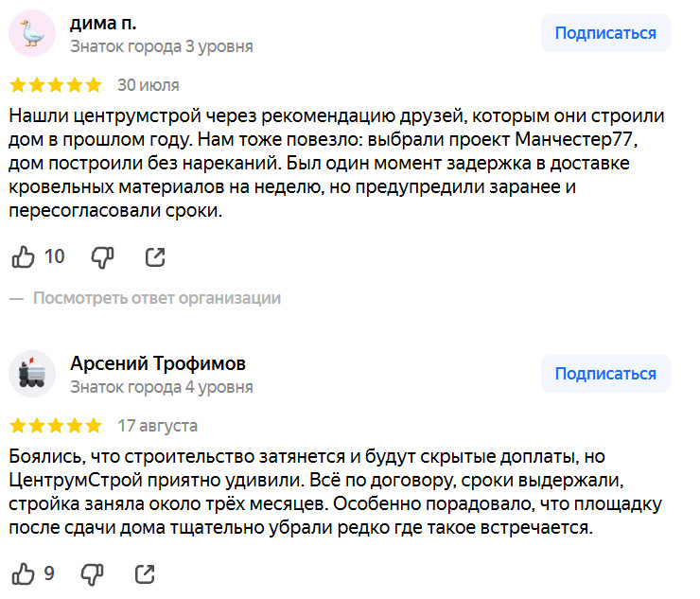Click the 17 августа review date

pos(157,426)
